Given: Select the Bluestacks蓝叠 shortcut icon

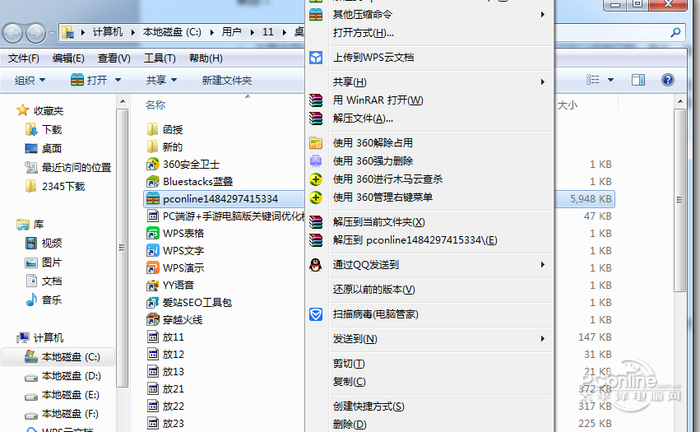Looking at the screenshot, I should point(153,182).
